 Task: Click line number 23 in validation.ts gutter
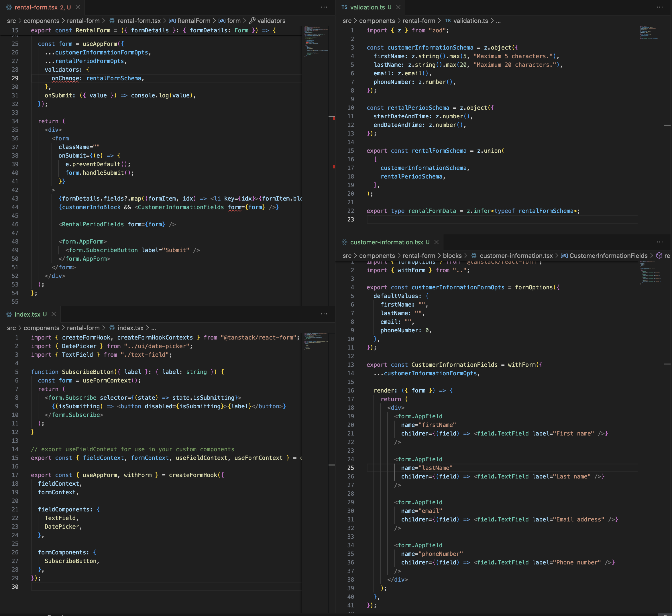coord(351,219)
